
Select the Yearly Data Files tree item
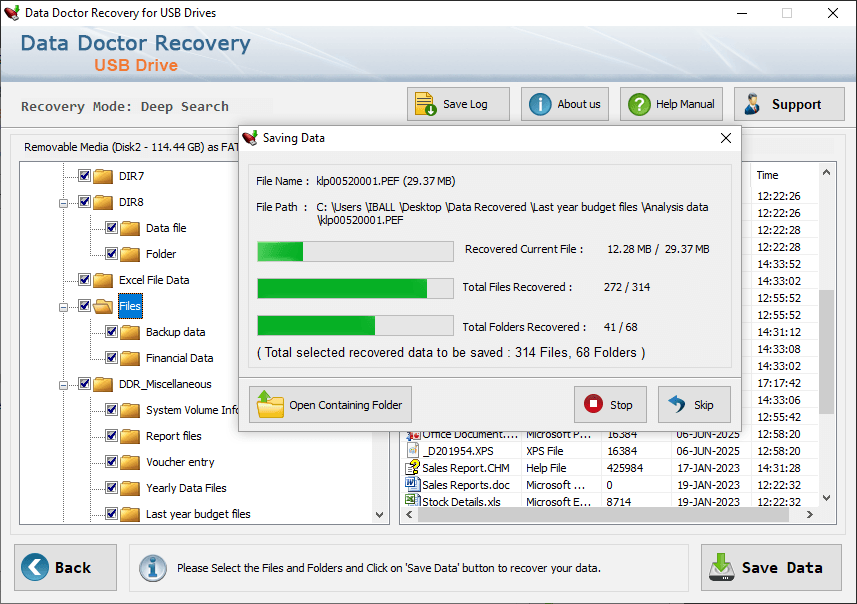[x=186, y=488]
